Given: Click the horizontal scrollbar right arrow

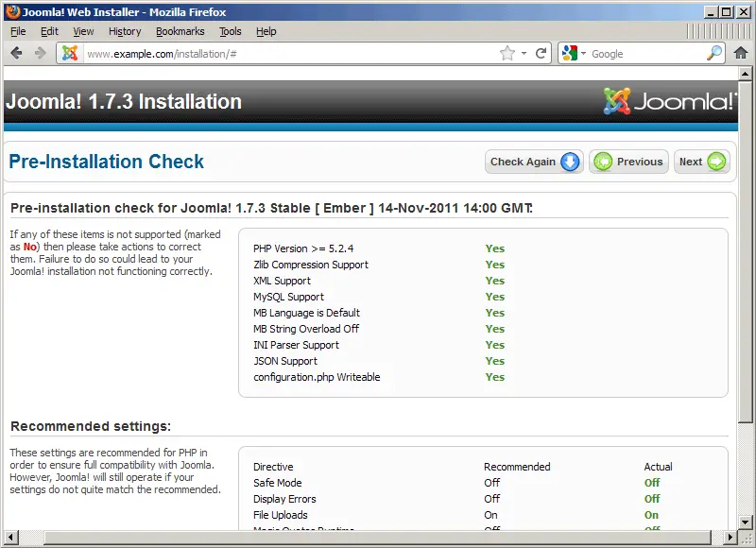Looking at the screenshot, I should (730, 537).
